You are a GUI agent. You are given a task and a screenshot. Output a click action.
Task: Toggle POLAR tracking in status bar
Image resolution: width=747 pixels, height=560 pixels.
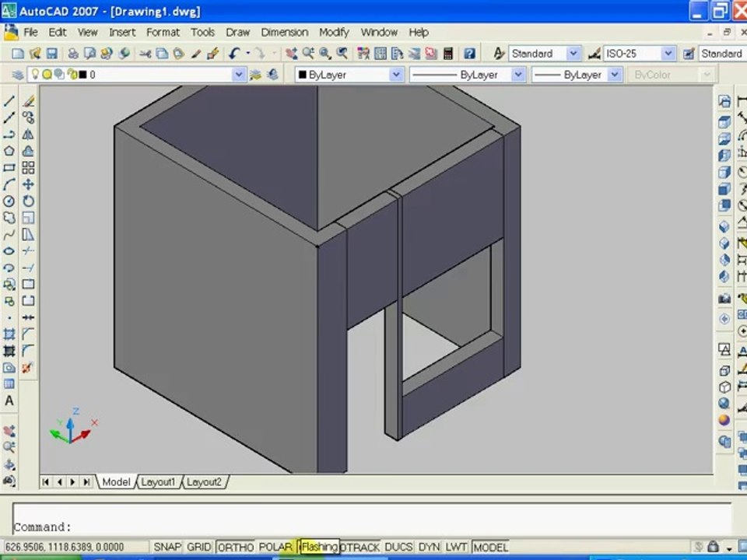(x=275, y=547)
